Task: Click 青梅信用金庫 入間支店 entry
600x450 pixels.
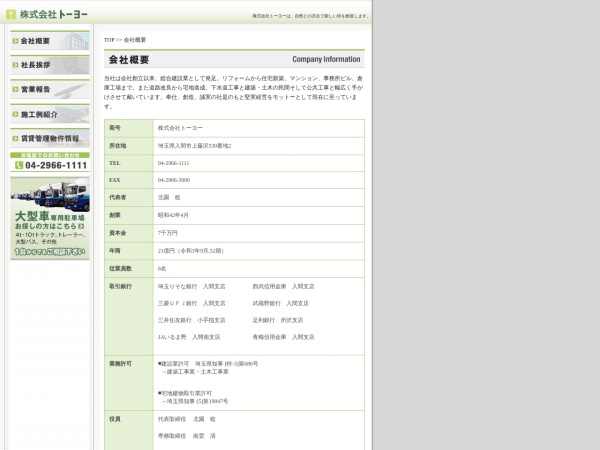Action: point(283,337)
